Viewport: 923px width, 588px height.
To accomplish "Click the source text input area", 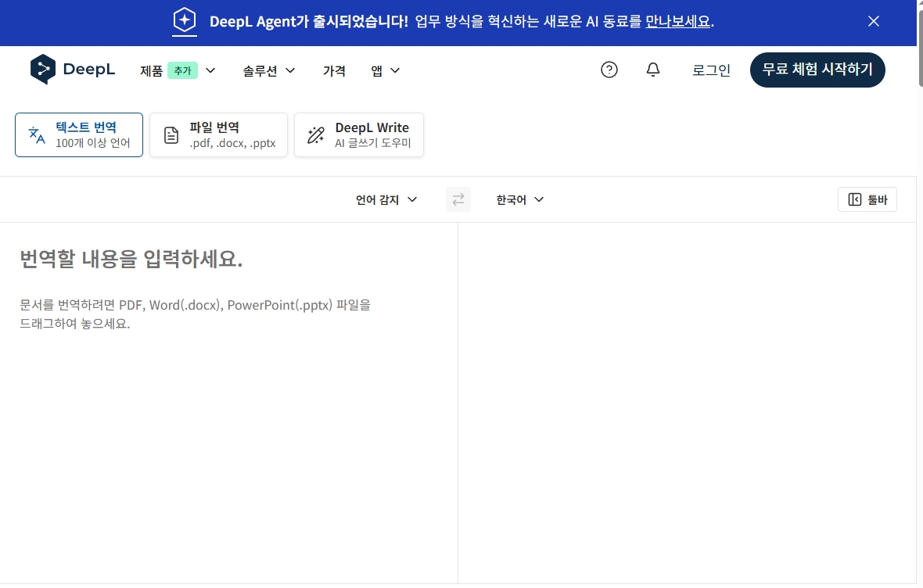I will tap(228, 403).
